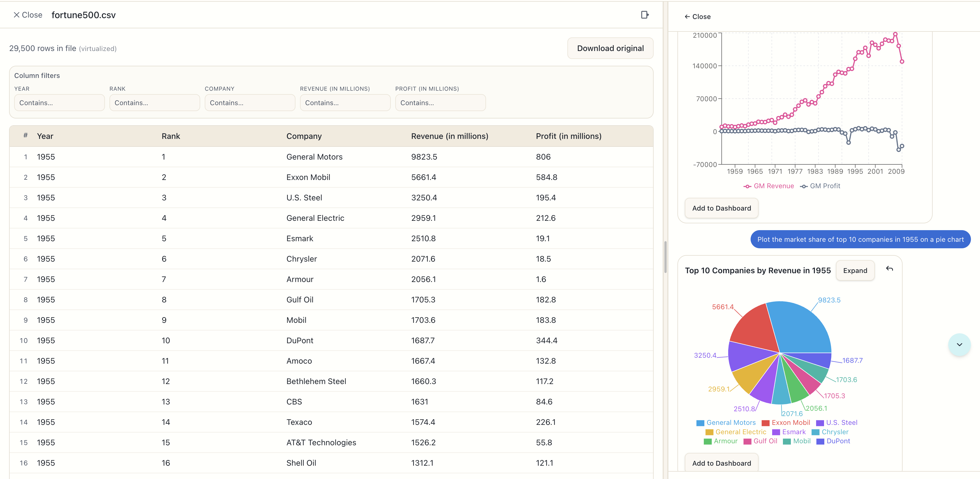
Task: Select the Profit (in millions) column header
Action: 568,136
